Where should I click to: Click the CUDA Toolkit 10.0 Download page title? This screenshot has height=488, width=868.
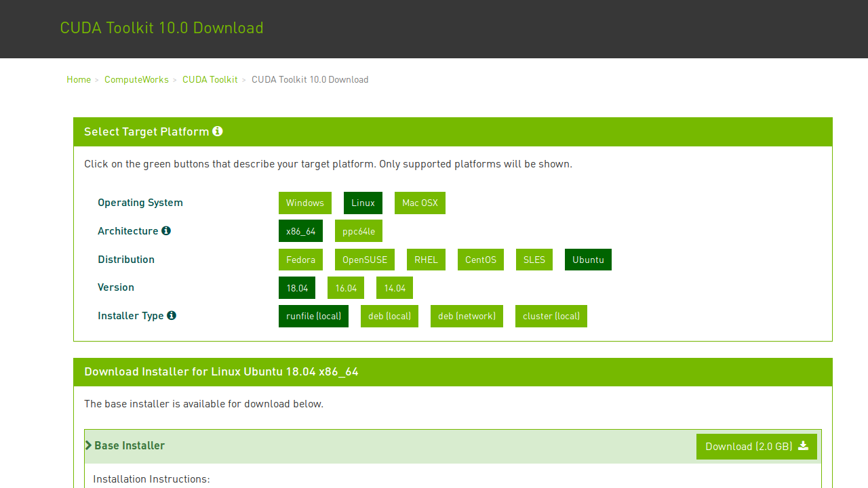click(161, 28)
